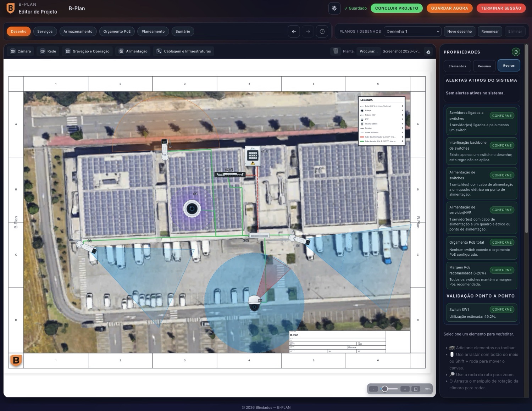The height and width of the screenshot is (411, 532).
Task: Click the Novo desenho button
Action: pyautogui.click(x=459, y=32)
